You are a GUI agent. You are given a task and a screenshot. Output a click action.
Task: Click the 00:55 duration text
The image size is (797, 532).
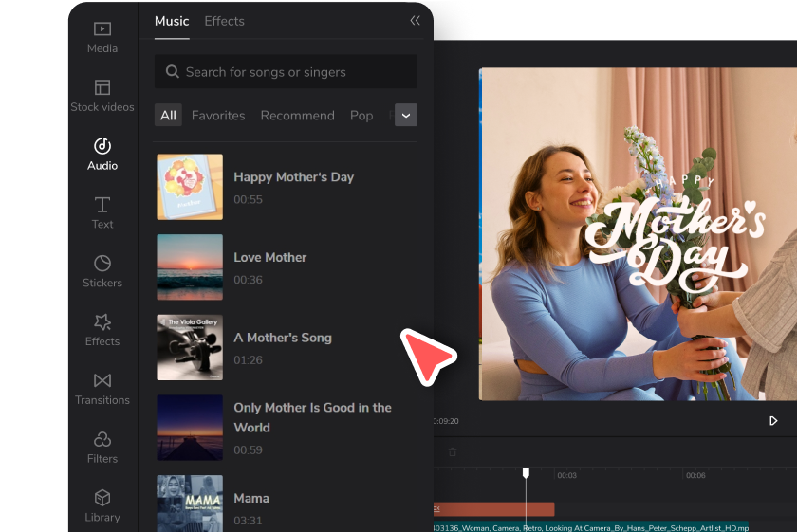[x=248, y=199]
